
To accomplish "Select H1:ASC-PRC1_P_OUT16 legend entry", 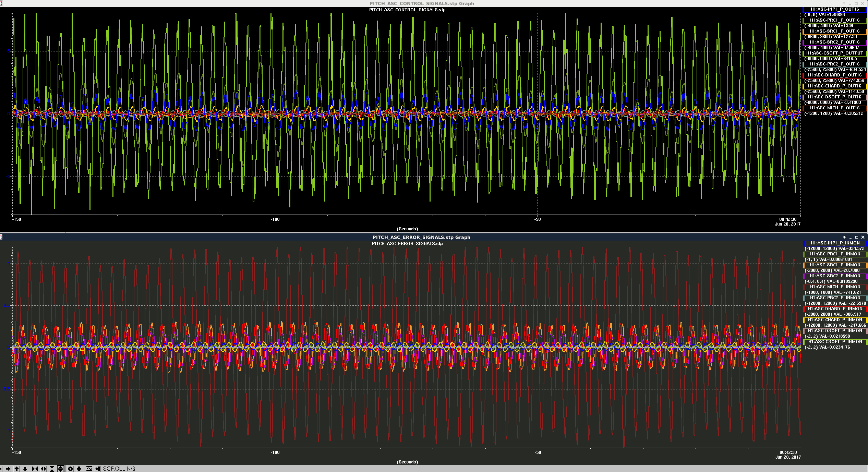I will click(x=835, y=20).
